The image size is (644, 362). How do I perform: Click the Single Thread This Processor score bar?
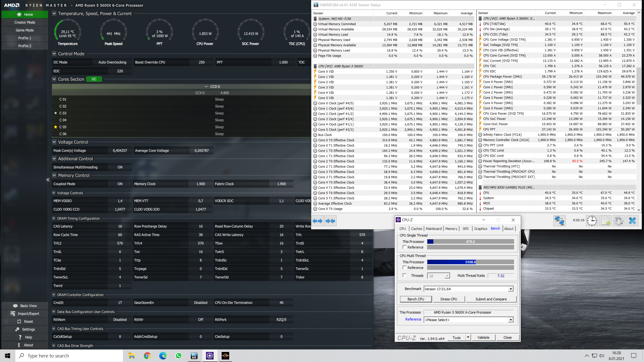coord(470,242)
